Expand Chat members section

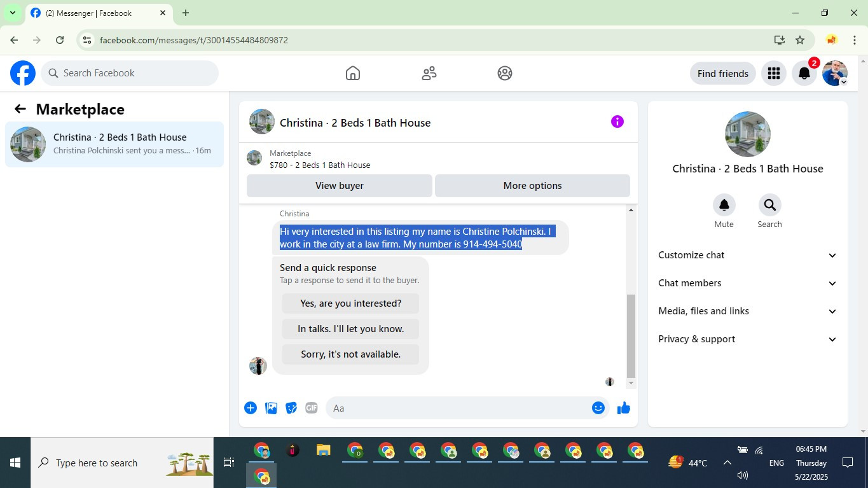[x=747, y=283]
